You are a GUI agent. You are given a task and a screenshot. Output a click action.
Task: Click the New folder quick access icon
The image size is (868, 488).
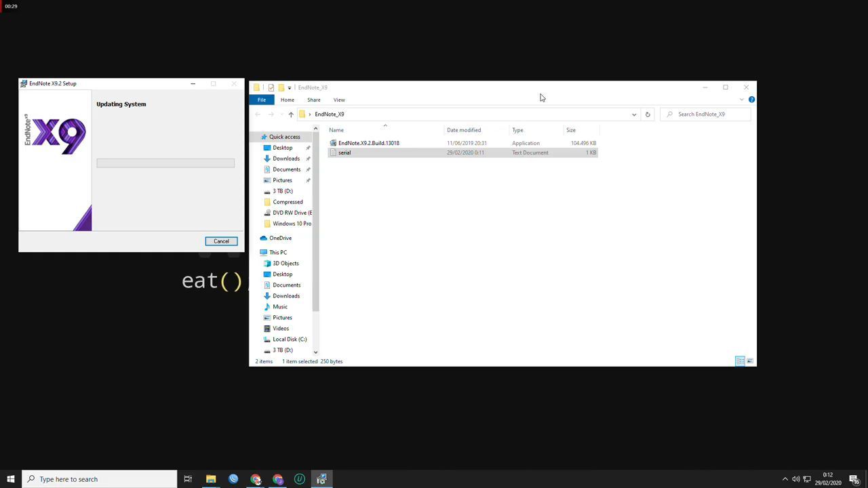point(281,87)
